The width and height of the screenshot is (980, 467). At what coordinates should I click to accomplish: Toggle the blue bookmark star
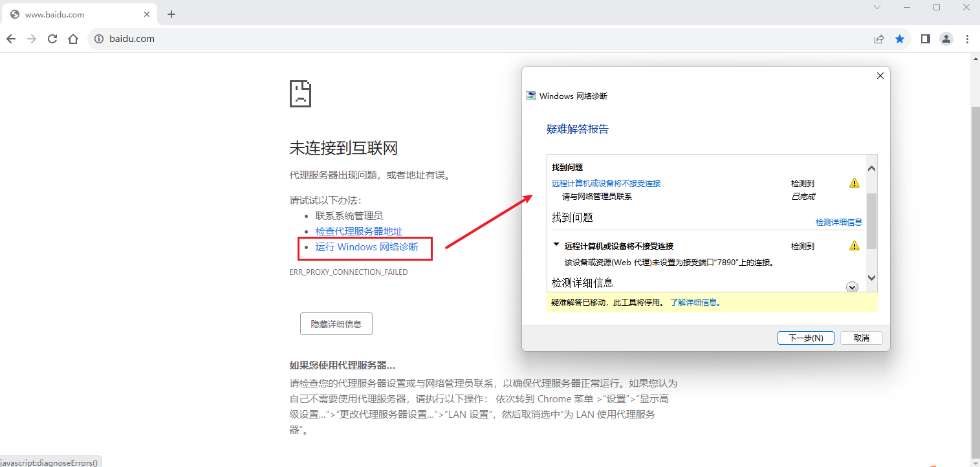[900, 39]
